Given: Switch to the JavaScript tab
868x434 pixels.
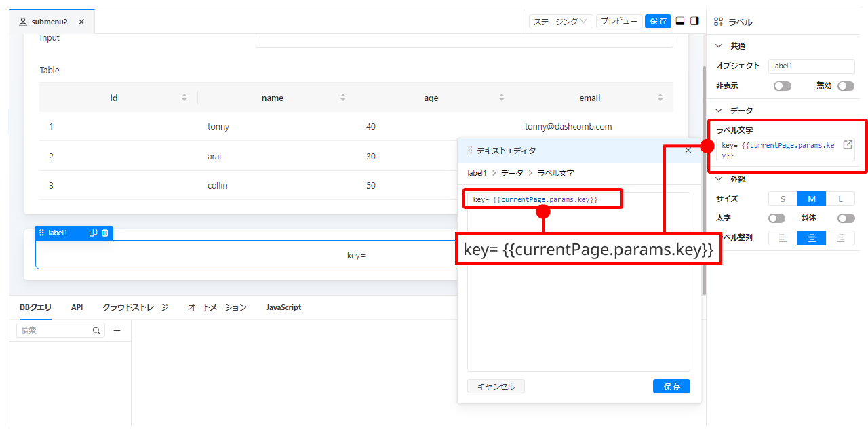Looking at the screenshot, I should 283,307.
